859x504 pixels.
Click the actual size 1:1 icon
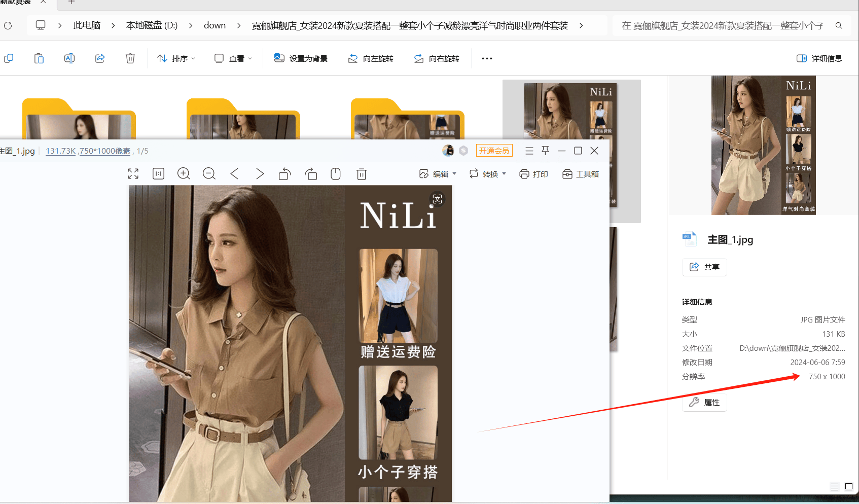point(158,174)
